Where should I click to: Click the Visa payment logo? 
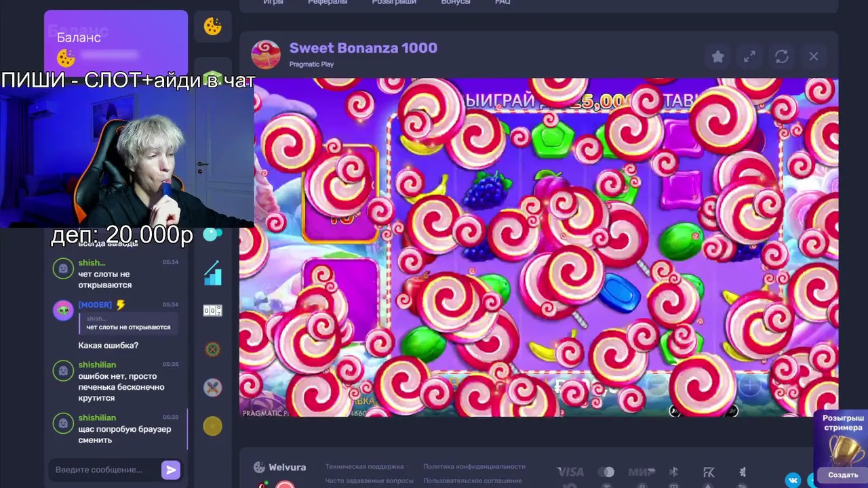(570, 472)
